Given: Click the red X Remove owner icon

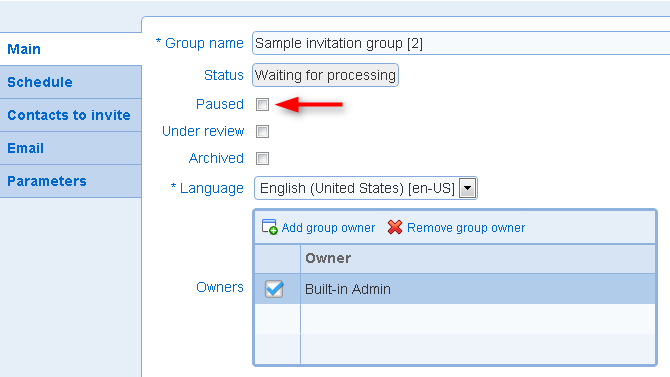Looking at the screenshot, I should (395, 227).
